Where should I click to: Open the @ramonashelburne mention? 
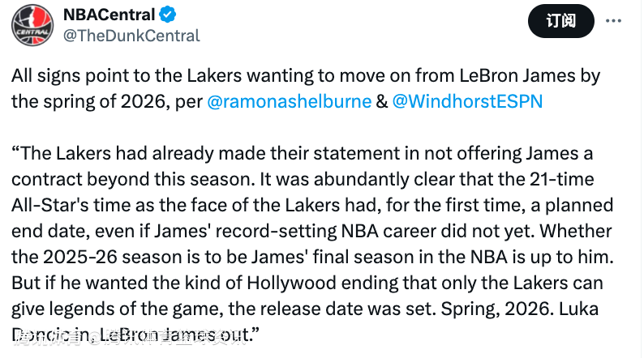(289, 101)
